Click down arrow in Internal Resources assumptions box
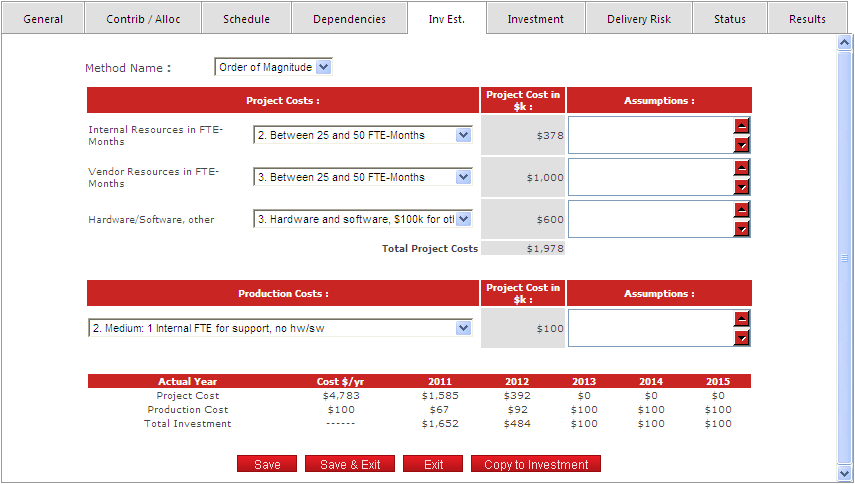 click(x=741, y=145)
